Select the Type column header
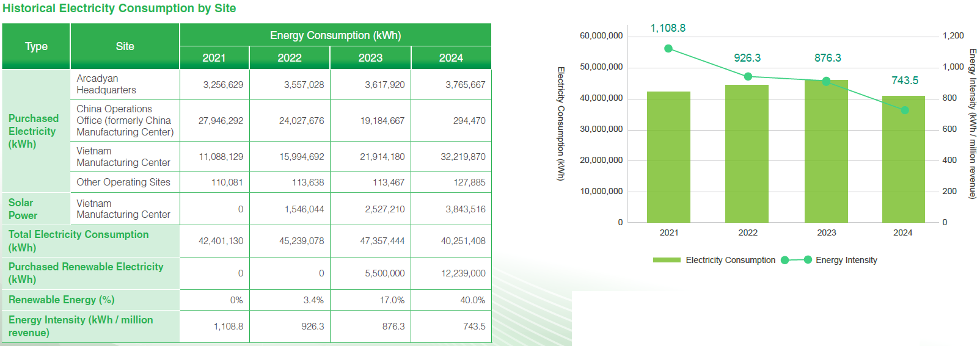Screen dimensions: 980x346 [x=36, y=46]
